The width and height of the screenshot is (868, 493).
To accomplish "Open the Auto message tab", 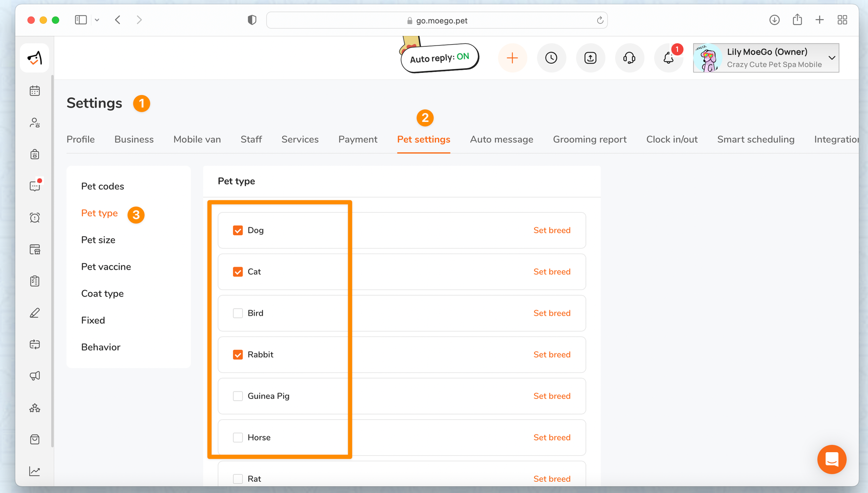I will click(501, 139).
